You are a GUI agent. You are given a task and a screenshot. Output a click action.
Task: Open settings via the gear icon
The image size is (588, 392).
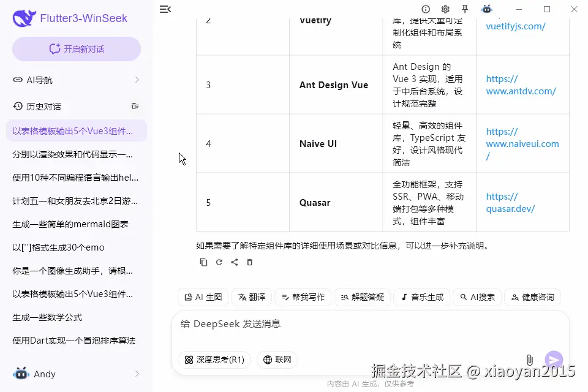(445, 9)
